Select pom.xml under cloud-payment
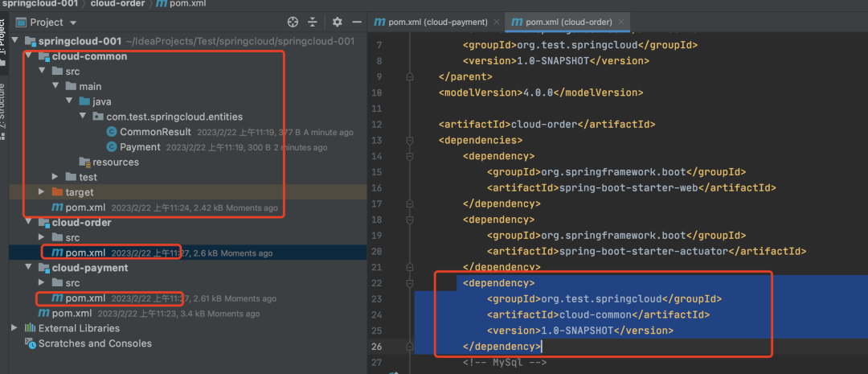The width and height of the screenshot is (868, 374). pos(85,298)
